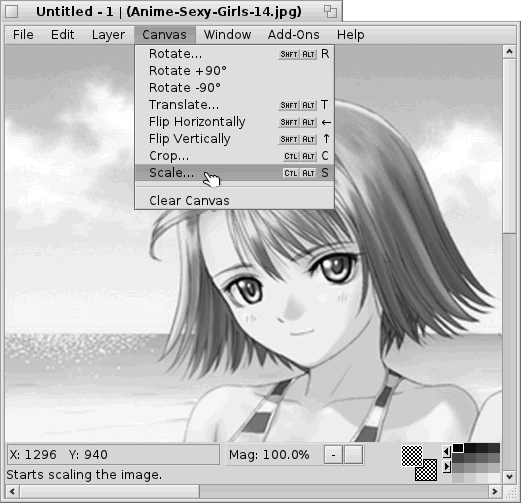Click the palette next right-arrow button
The height and width of the screenshot is (503, 521).
[x=446, y=466]
